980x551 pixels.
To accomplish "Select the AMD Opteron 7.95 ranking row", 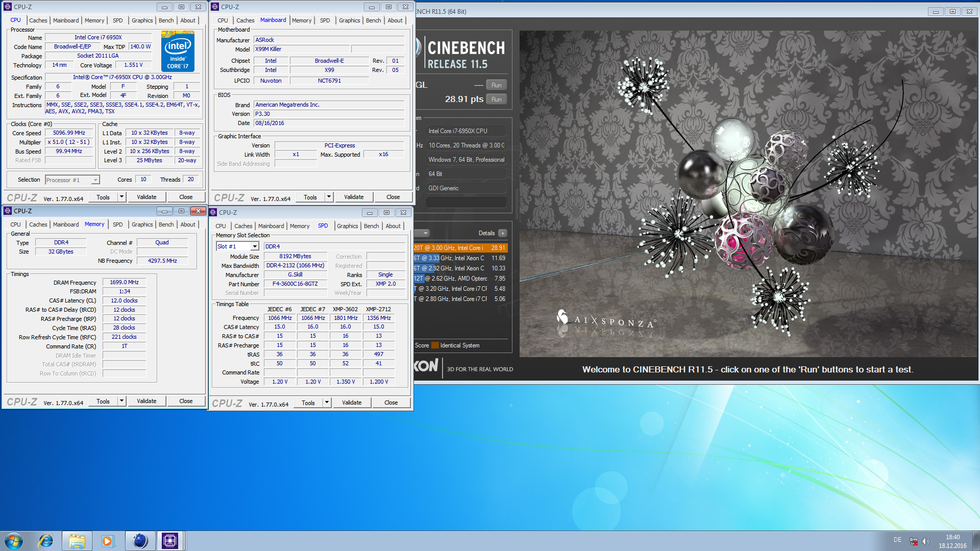I will click(x=460, y=279).
